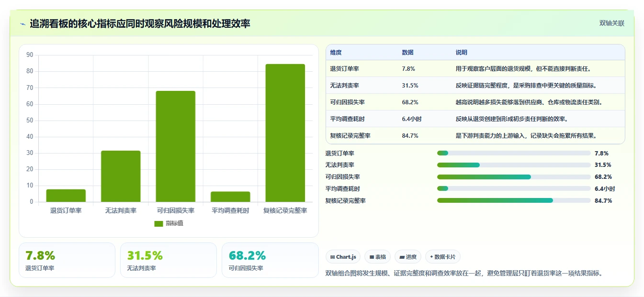Open the 68.2% 可归因损失率 data card
The width and height of the screenshot is (644, 297).
pyautogui.click(x=270, y=260)
